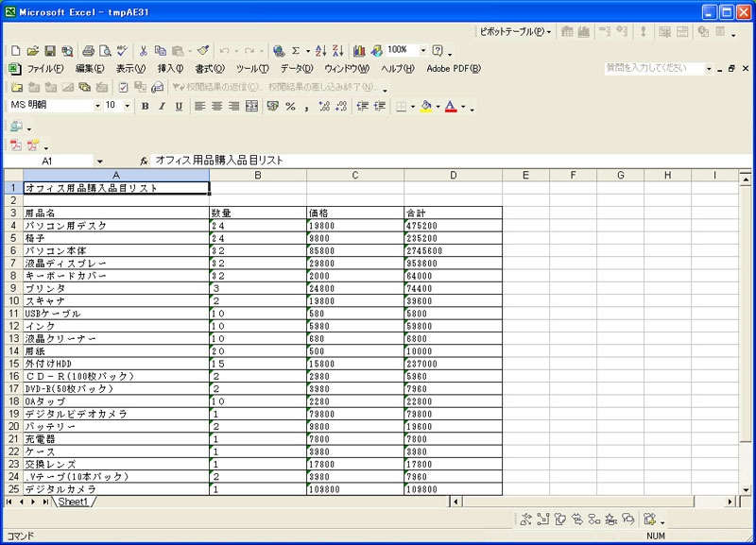Click the 質問を入力してください help box
The width and height of the screenshot is (756, 545).
tap(654, 68)
